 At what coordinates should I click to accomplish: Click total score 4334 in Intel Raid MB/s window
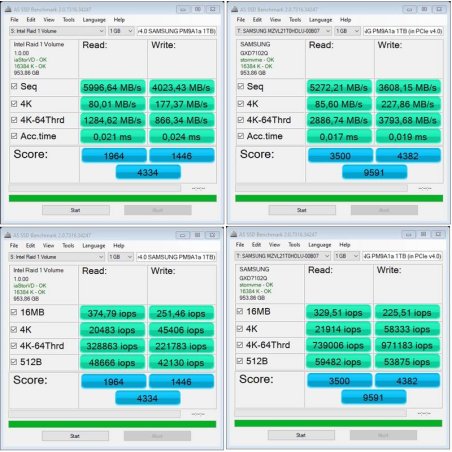coord(148,172)
